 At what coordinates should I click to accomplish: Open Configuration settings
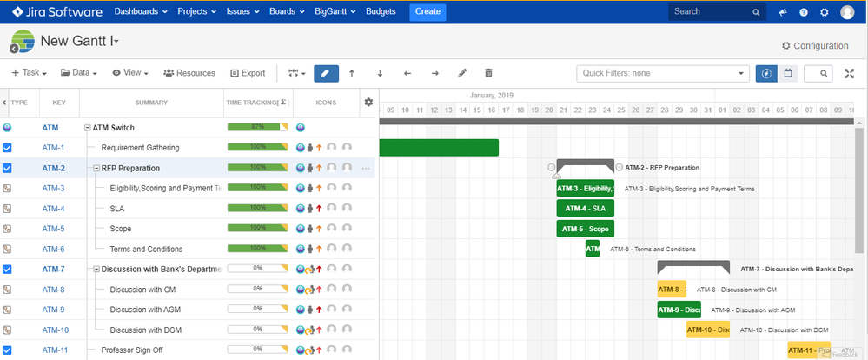pos(815,46)
